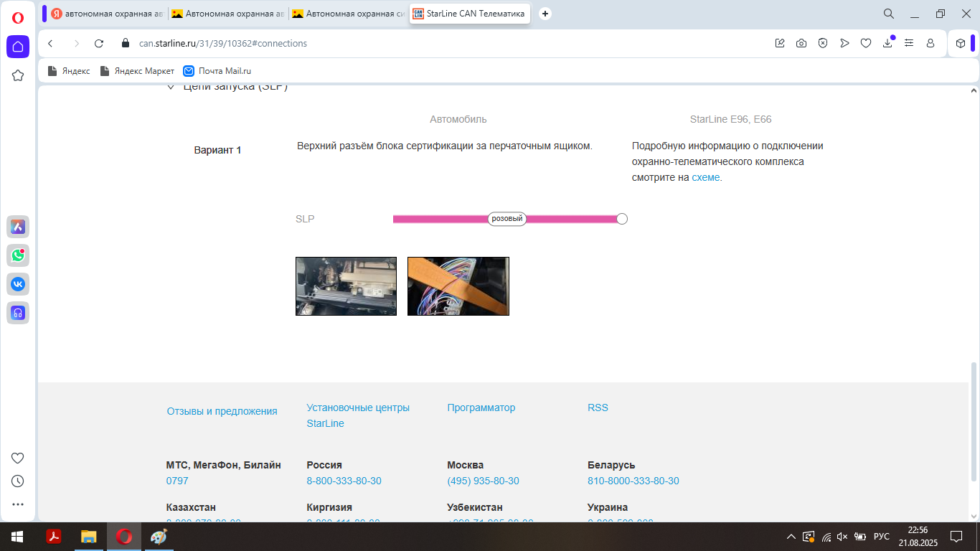This screenshot has width=980, height=551.
Task: Open WhatsApp messenger in sidebar
Action: (18, 255)
